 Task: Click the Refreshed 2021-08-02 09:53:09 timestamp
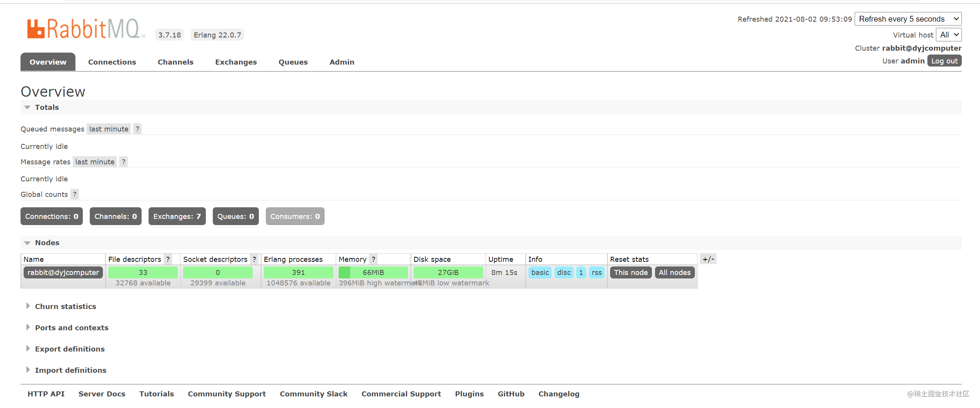pyautogui.click(x=795, y=19)
